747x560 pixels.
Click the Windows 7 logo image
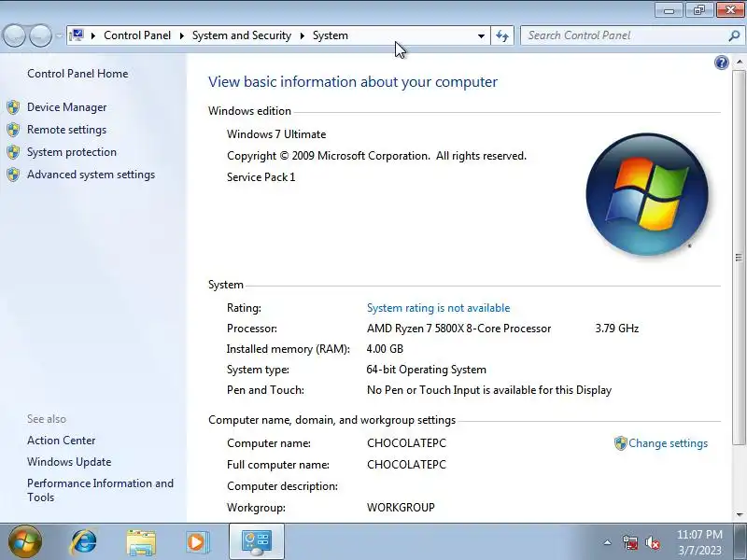coord(647,194)
